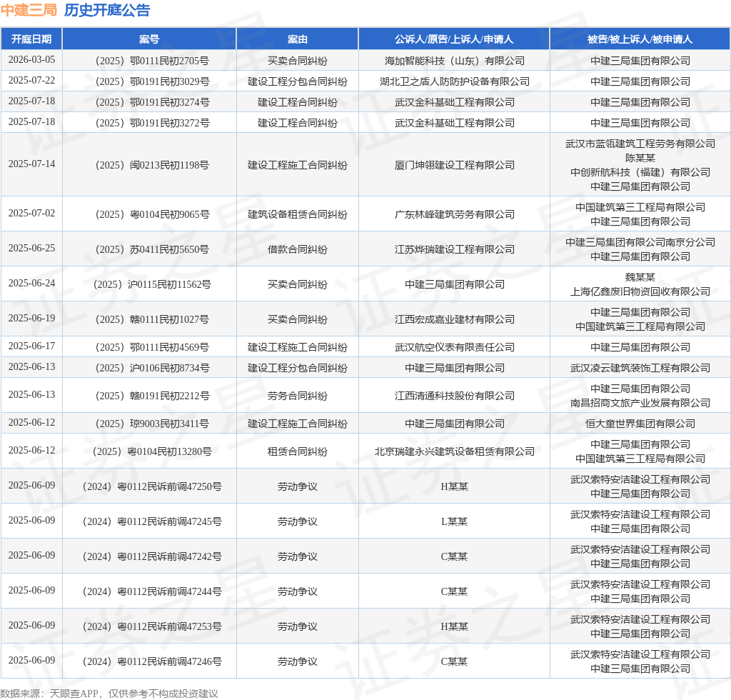The width and height of the screenshot is (731, 700).
Task: Click defendant 南昌招商文旅产业发展有限公司
Action: (x=640, y=403)
